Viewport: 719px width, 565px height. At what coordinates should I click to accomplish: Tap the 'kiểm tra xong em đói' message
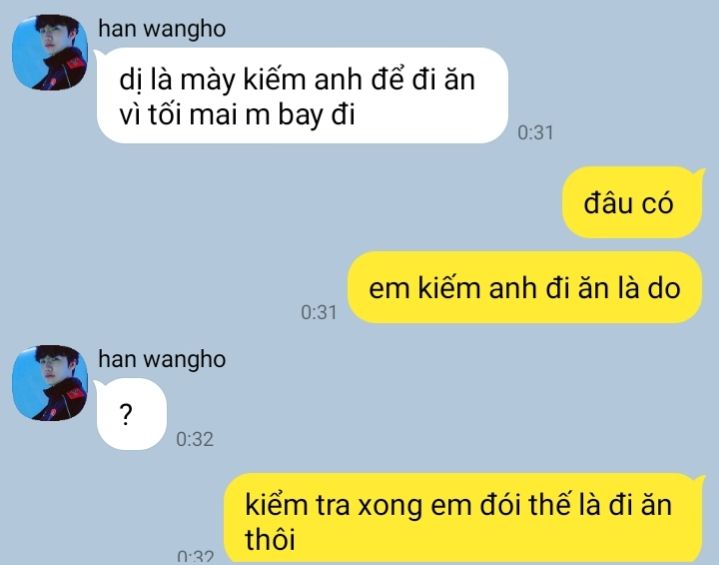pos(463,519)
